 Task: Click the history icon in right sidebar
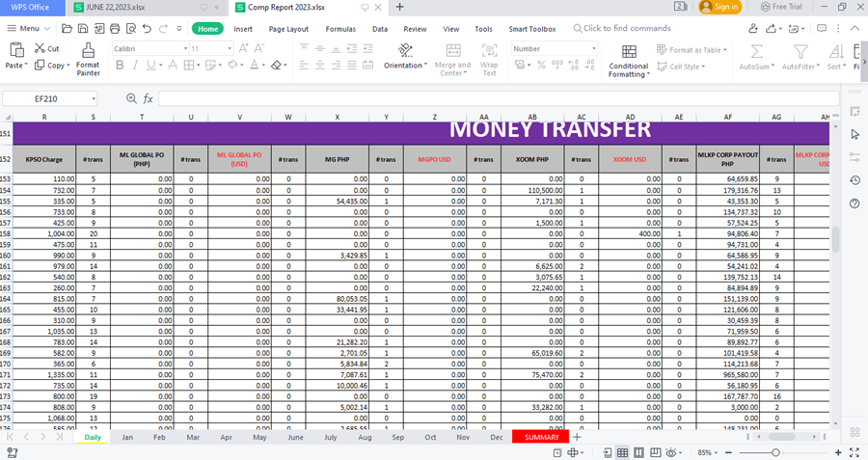(x=855, y=180)
